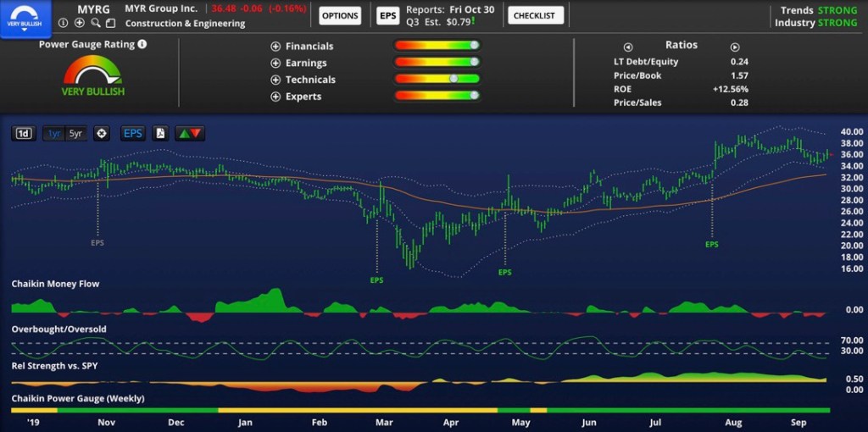868x432 pixels.
Task: Toggle the 1d interval button
Action: tap(24, 133)
